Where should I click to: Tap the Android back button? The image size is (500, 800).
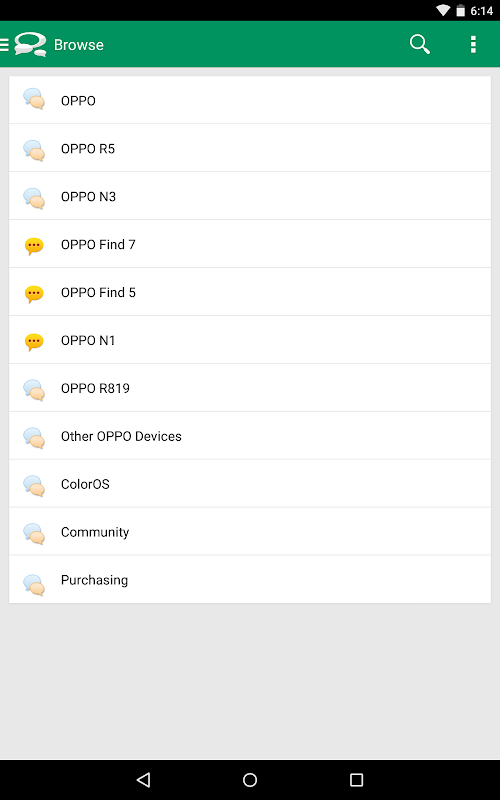(144, 779)
